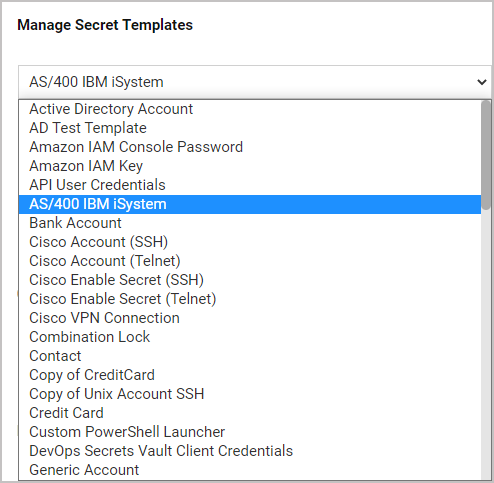Click the dropdown list scrollbar thumb
Viewport: 494px width, 483px height.
tap(486, 155)
